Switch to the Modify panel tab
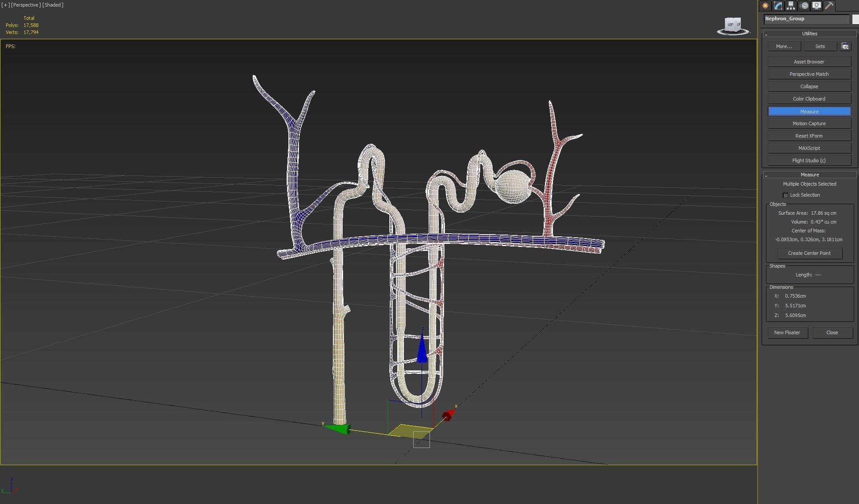Viewport: 859px width, 504px height. point(778,6)
